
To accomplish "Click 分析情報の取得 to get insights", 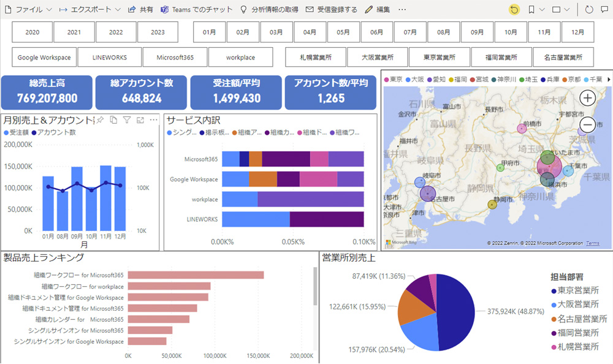I will [269, 9].
